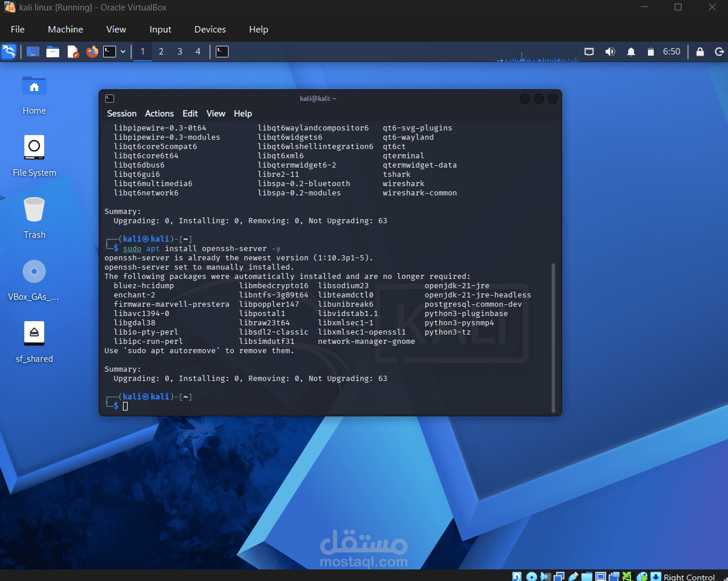Click the battery power manager icon

click(x=651, y=52)
